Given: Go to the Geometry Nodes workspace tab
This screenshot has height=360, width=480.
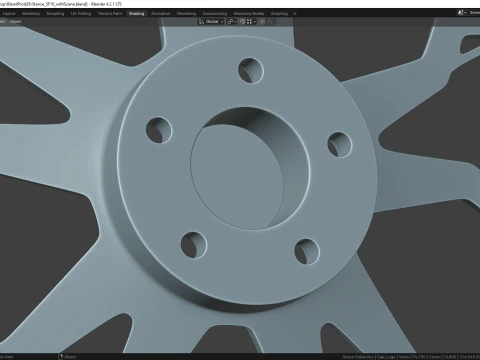Looking at the screenshot, I should click(249, 13).
